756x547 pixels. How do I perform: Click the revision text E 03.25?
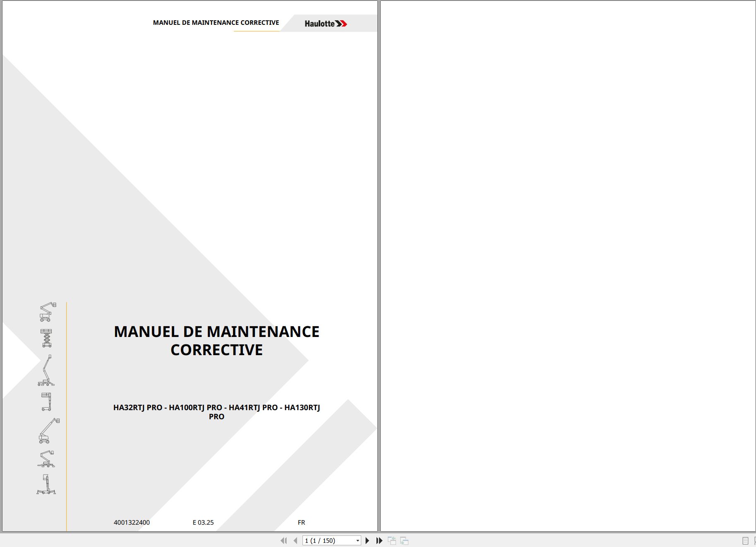203,523
